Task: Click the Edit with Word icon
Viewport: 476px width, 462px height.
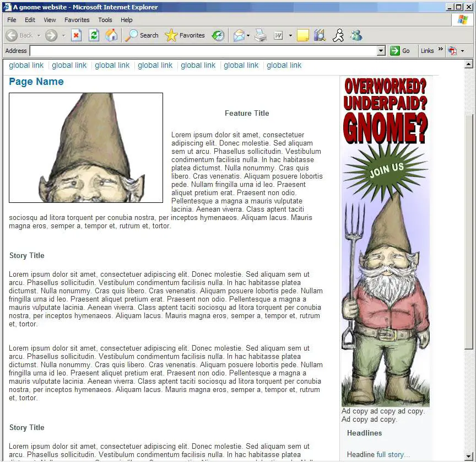Action: point(278,35)
